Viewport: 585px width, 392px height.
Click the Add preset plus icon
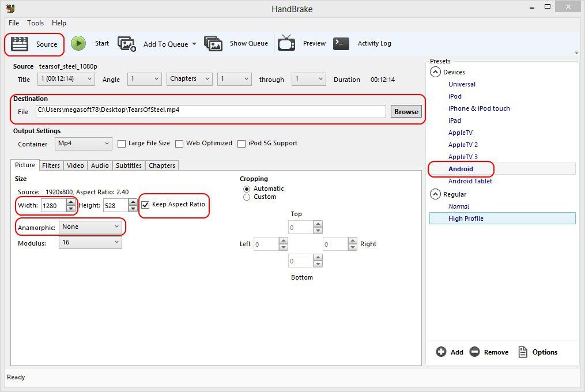(441, 352)
